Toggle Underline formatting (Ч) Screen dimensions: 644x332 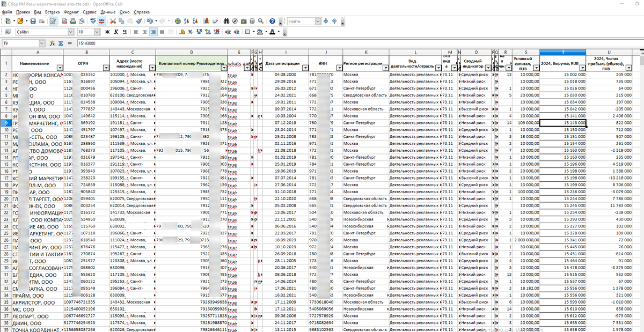pos(125,32)
